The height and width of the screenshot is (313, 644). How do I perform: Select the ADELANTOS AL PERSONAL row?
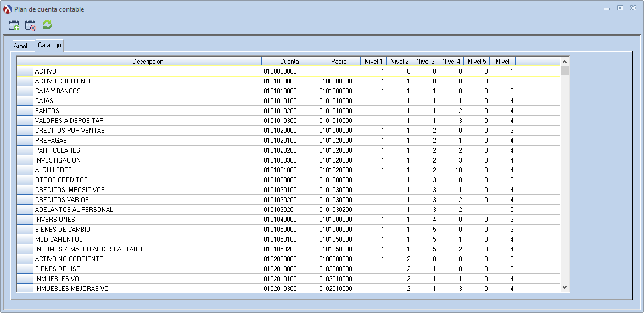point(288,209)
